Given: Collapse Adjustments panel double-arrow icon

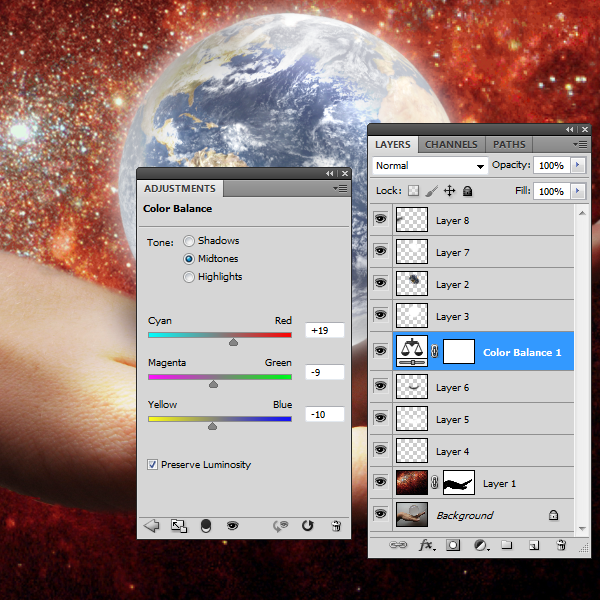Looking at the screenshot, I should click(x=329, y=173).
